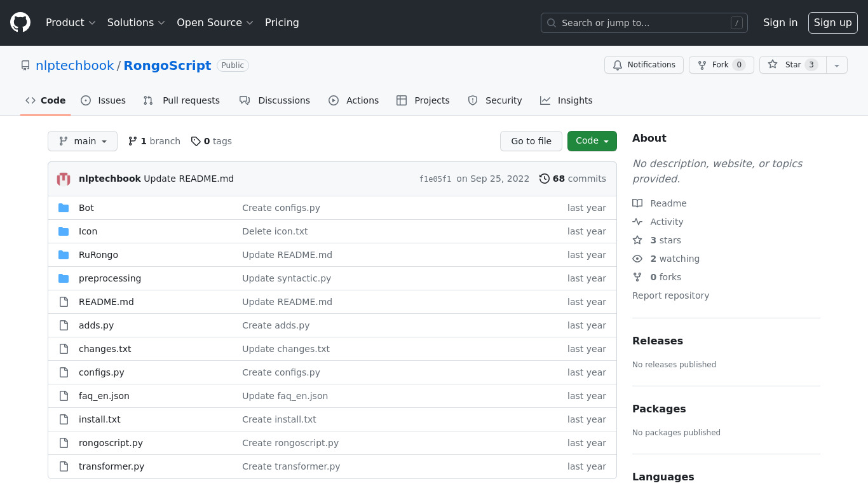View the 68 commits history

pyautogui.click(x=573, y=179)
